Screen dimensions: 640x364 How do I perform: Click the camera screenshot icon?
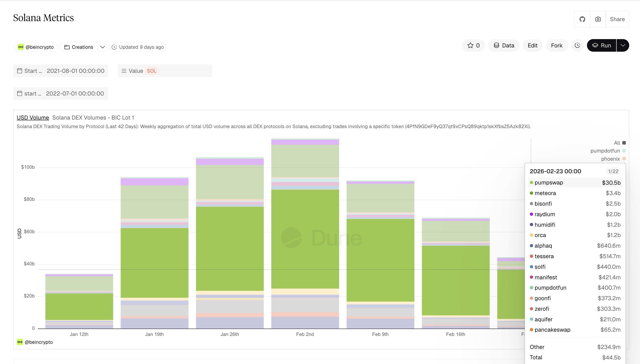(598, 19)
